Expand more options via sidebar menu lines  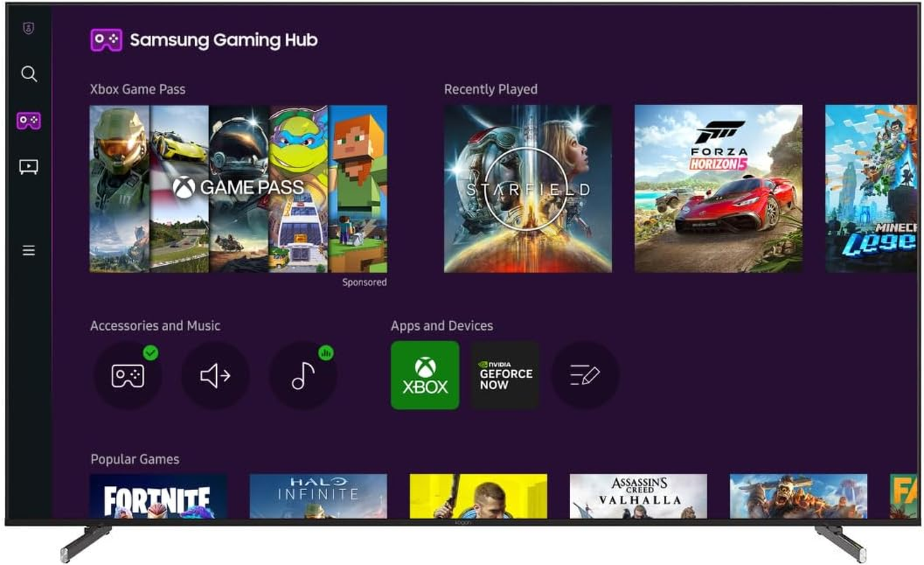28,250
